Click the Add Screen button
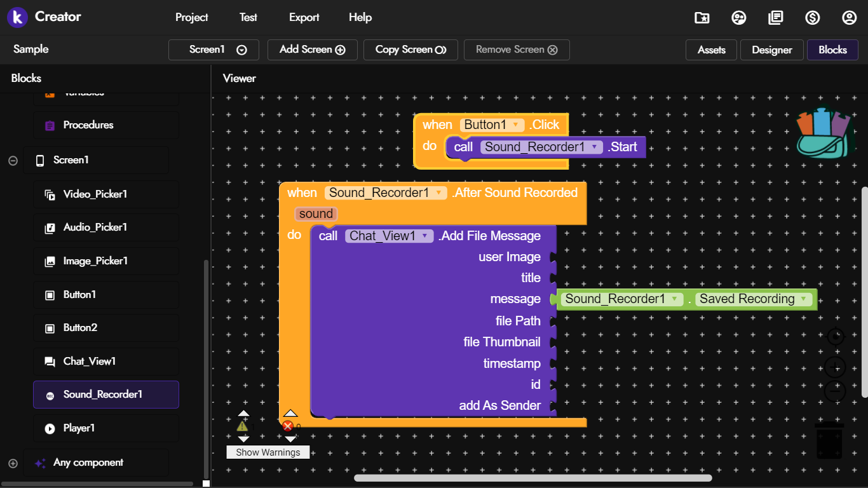 click(312, 50)
